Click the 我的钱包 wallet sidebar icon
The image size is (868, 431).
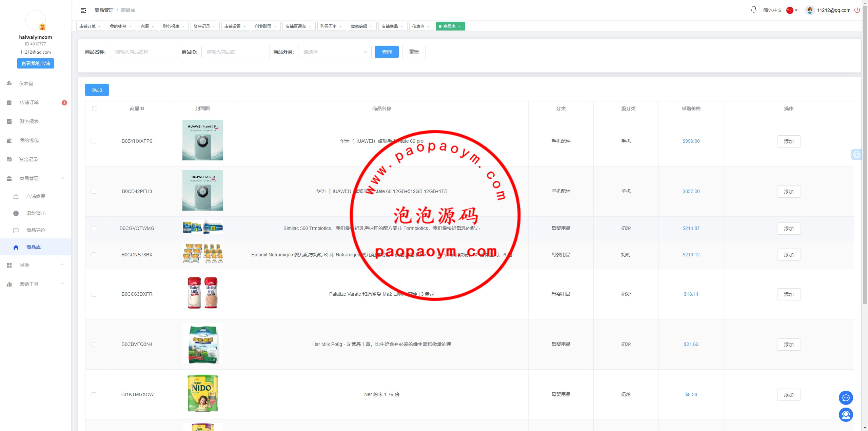9,140
